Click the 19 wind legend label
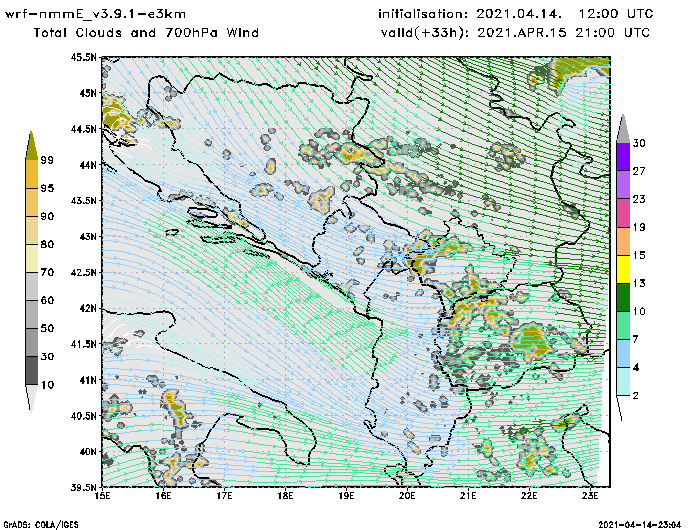 click(x=639, y=227)
